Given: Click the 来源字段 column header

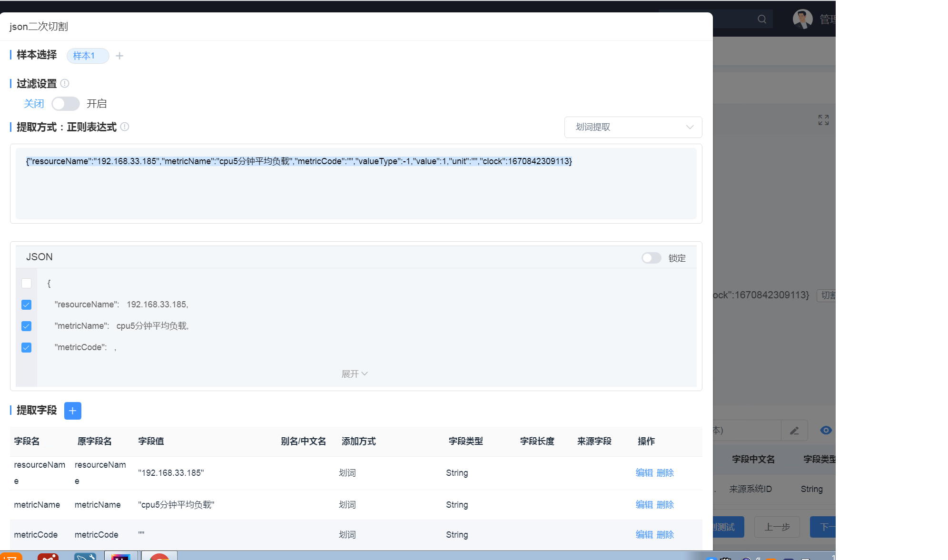Looking at the screenshot, I should click(x=594, y=442).
